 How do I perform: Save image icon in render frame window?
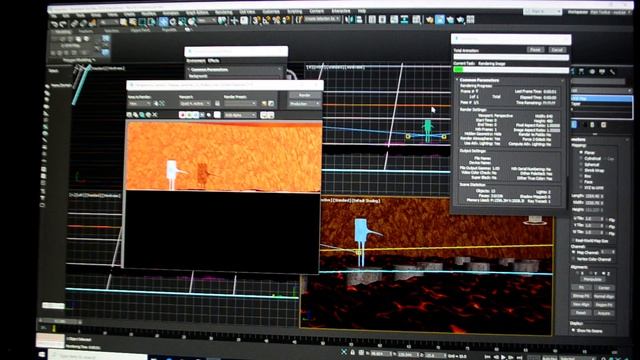point(129,115)
